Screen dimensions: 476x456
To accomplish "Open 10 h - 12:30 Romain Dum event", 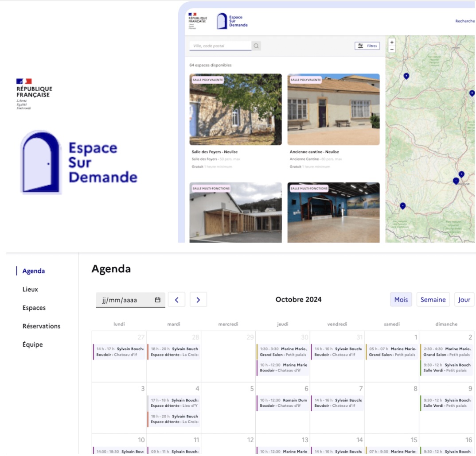I will pyautogui.click(x=283, y=403).
